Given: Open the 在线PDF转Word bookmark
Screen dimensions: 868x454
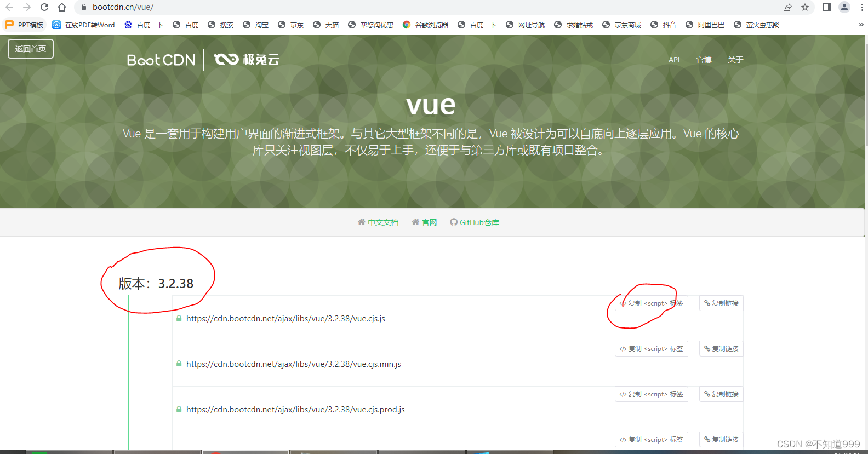Looking at the screenshot, I should [x=84, y=25].
